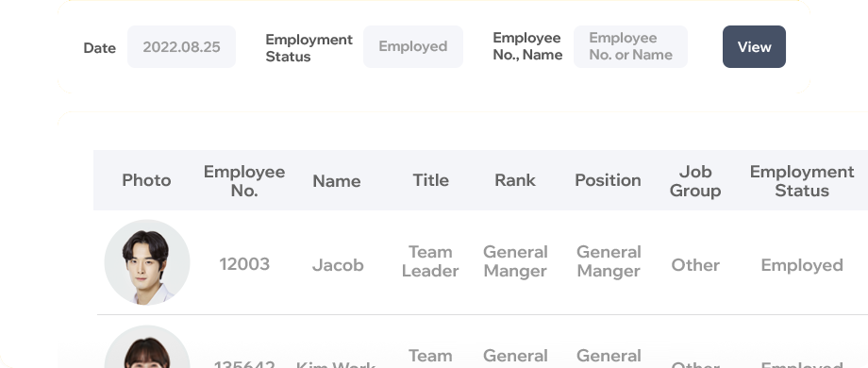Click Jacob's Employed status cell

802,265
